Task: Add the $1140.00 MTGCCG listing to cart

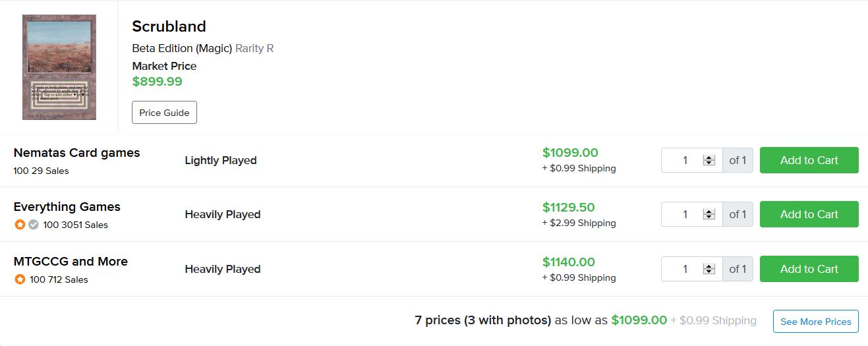Action: point(809,269)
